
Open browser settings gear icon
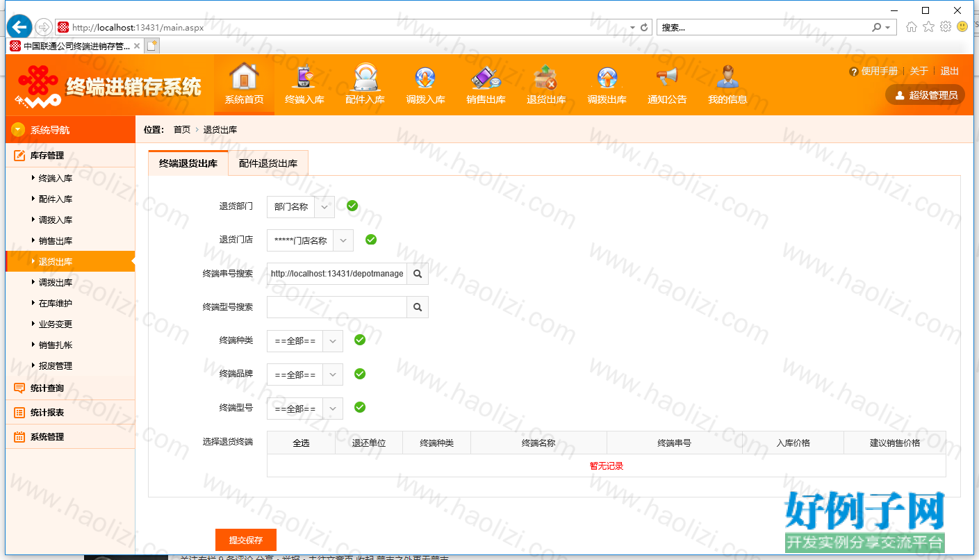(945, 26)
